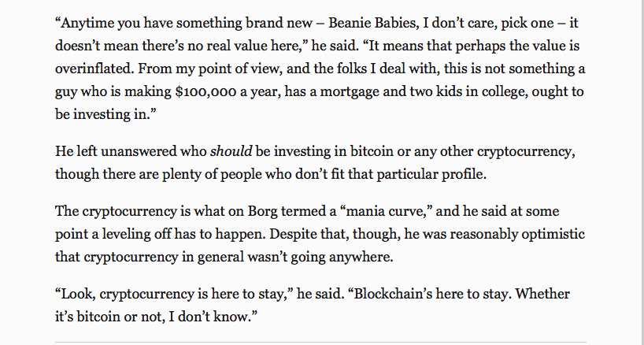
Task: Click the word "mortgage" in first paragraph
Action: [x=350, y=91]
